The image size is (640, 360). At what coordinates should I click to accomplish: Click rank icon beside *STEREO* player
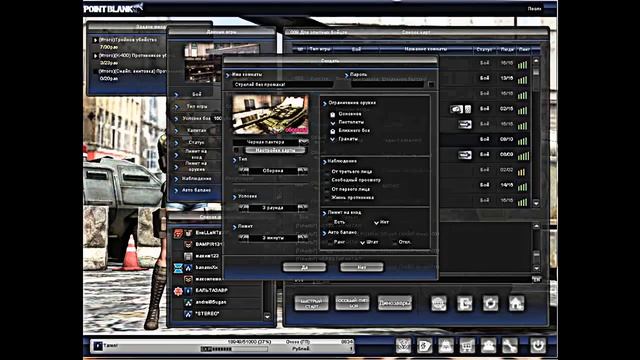(x=188, y=314)
